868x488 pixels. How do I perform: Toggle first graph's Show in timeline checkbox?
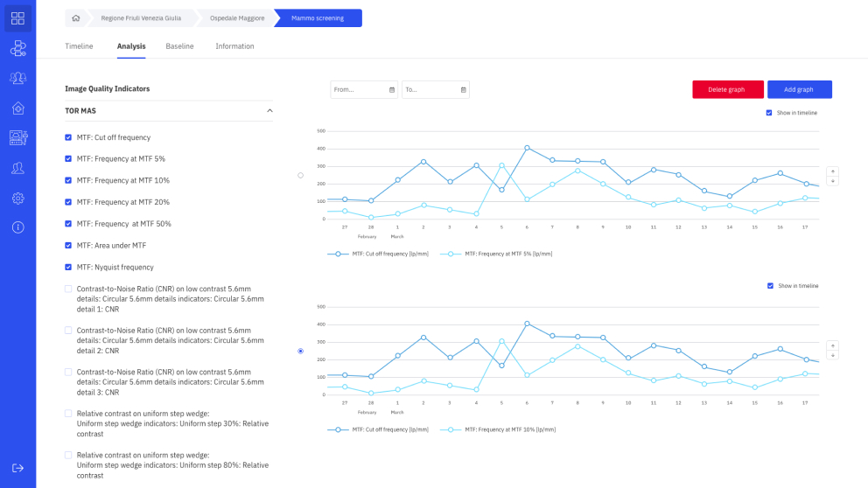coord(769,113)
